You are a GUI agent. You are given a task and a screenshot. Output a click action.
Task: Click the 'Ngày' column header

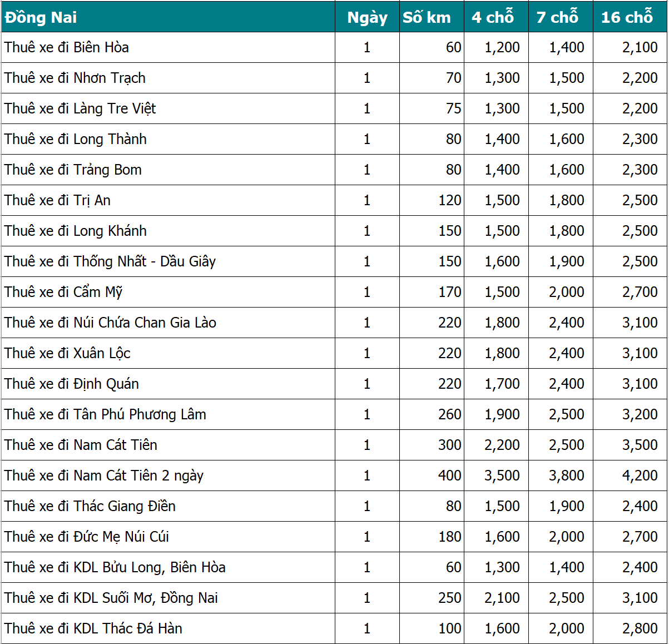click(x=367, y=17)
